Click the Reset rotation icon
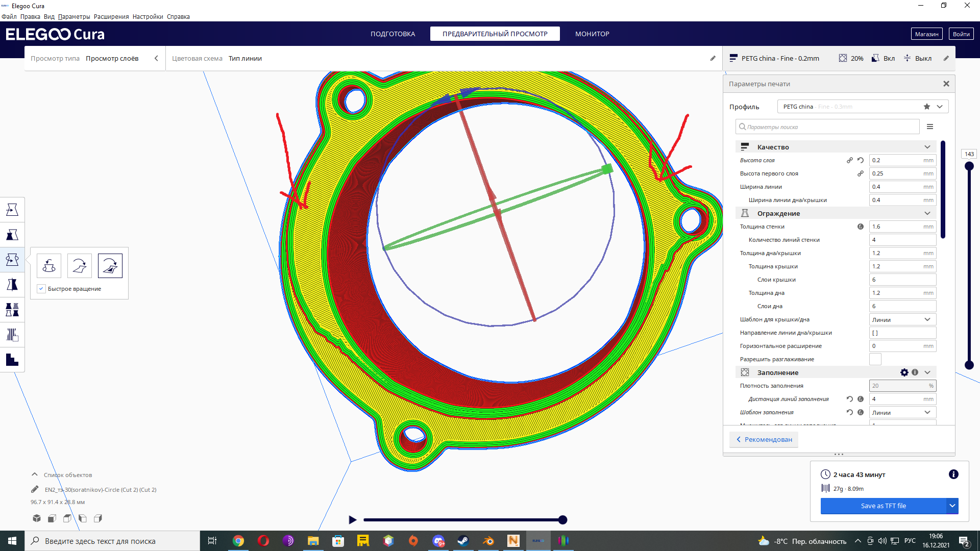980x551 pixels. [x=49, y=266]
